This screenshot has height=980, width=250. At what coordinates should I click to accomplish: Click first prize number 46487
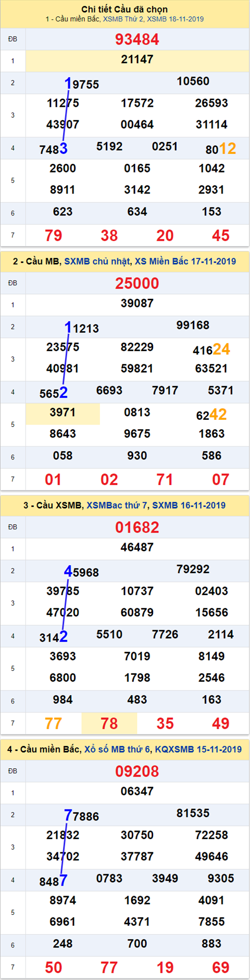137,548
